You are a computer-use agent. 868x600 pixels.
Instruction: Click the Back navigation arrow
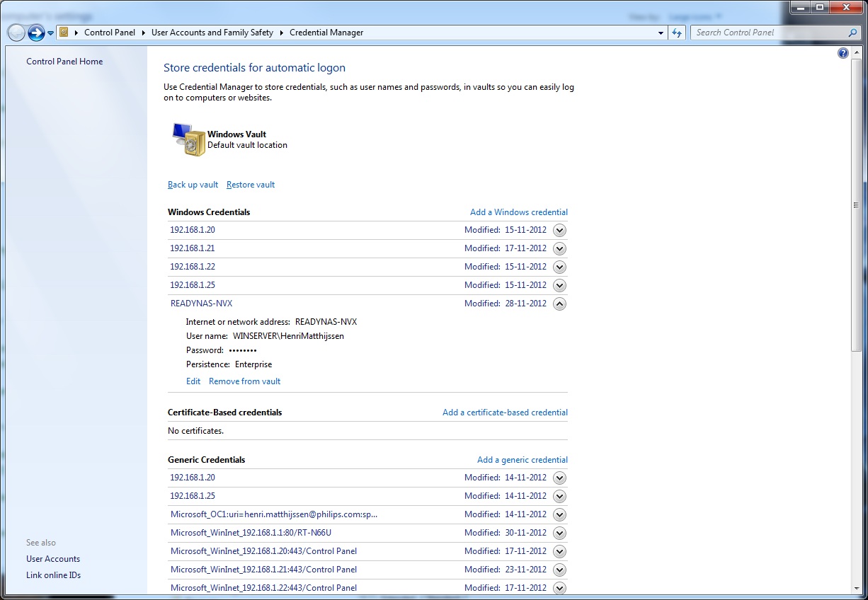tap(16, 33)
